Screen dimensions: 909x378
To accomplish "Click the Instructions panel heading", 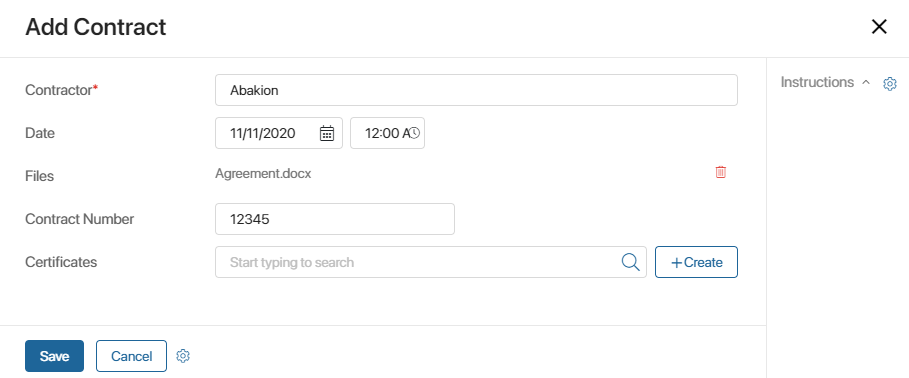I will click(817, 82).
